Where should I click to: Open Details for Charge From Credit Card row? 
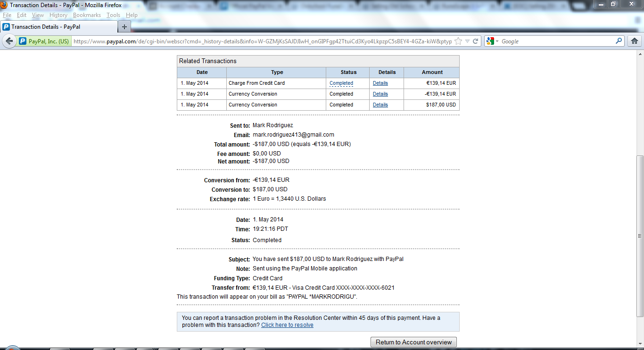[x=380, y=83]
